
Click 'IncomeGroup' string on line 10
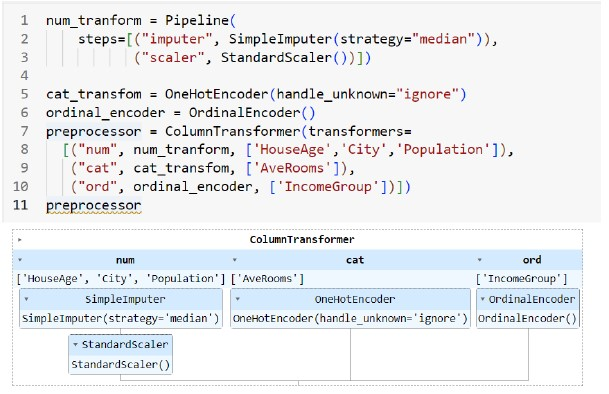click(328, 187)
